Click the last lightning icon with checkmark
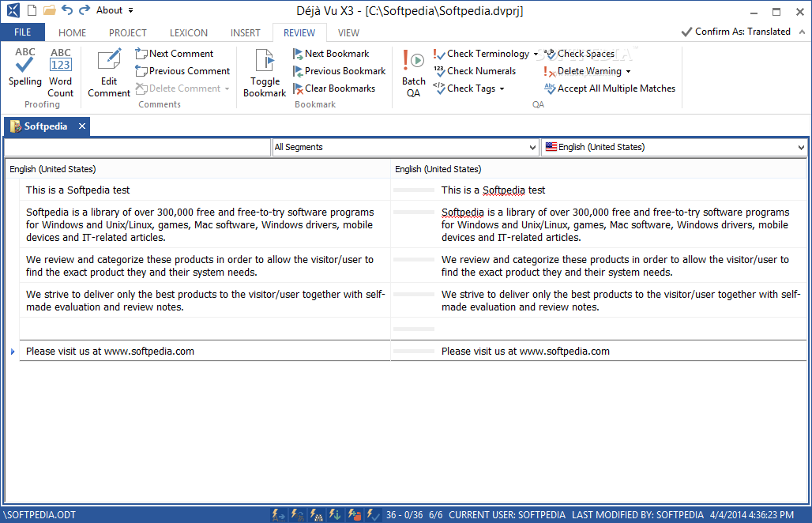This screenshot has height=523, width=812. pyautogui.click(x=373, y=515)
